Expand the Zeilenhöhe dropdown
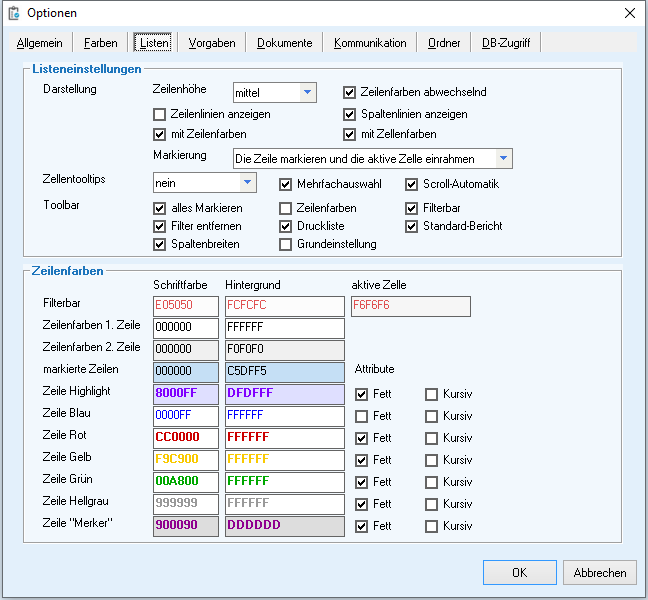The width and height of the screenshot is (648, 600). [308, 93]
